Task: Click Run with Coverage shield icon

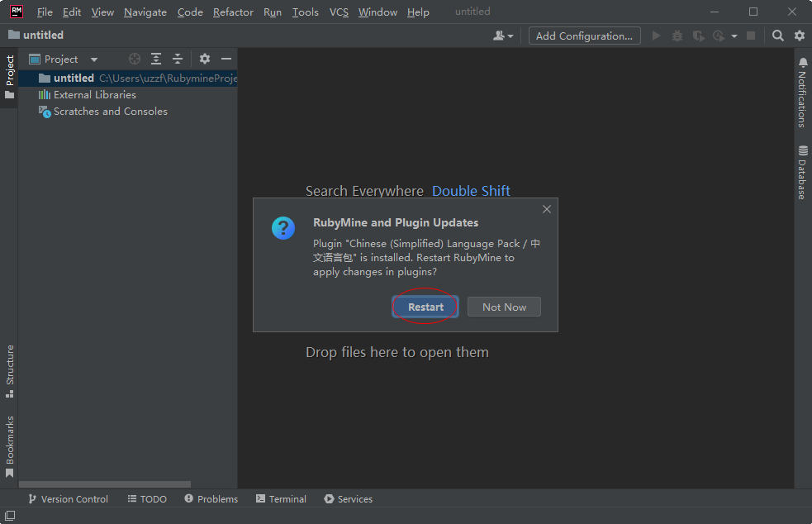Action: pyautogui.click(x=698, y=36)
